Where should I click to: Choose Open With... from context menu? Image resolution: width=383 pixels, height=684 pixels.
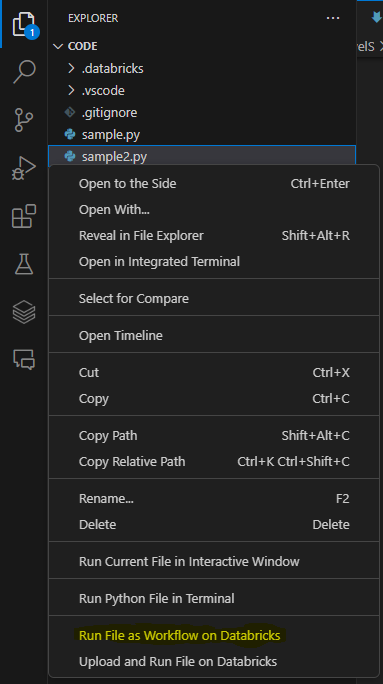[x=214, y=209]
